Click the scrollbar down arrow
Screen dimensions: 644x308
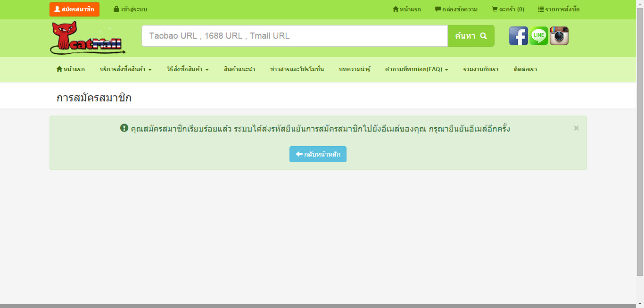640,304
